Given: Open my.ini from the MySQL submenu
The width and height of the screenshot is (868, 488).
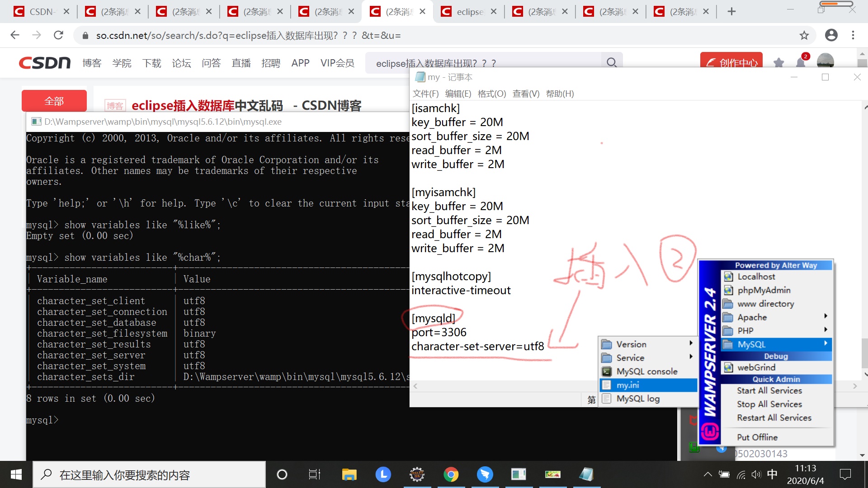Looking at the screenshot, I should point(648,385).
